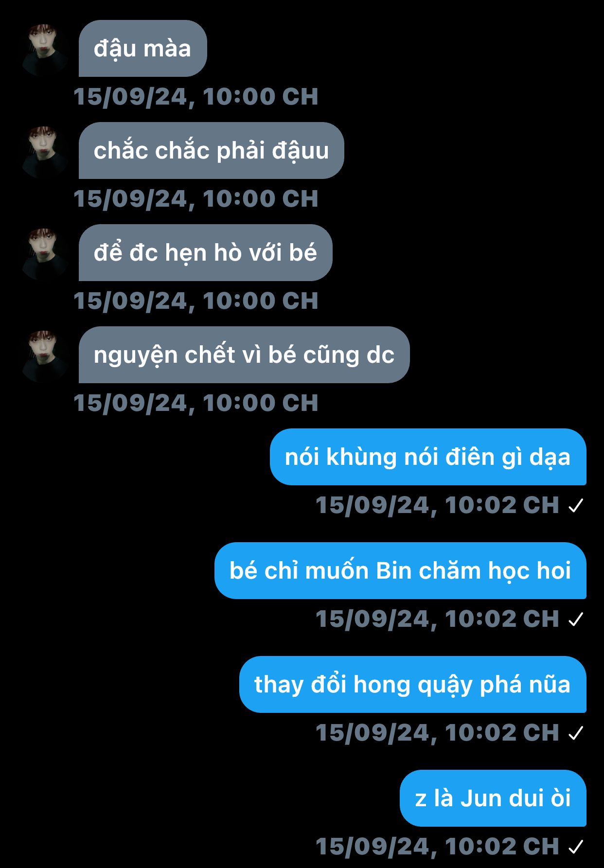Select the "đậu màa" message bubble

click(x=143, y=48)
